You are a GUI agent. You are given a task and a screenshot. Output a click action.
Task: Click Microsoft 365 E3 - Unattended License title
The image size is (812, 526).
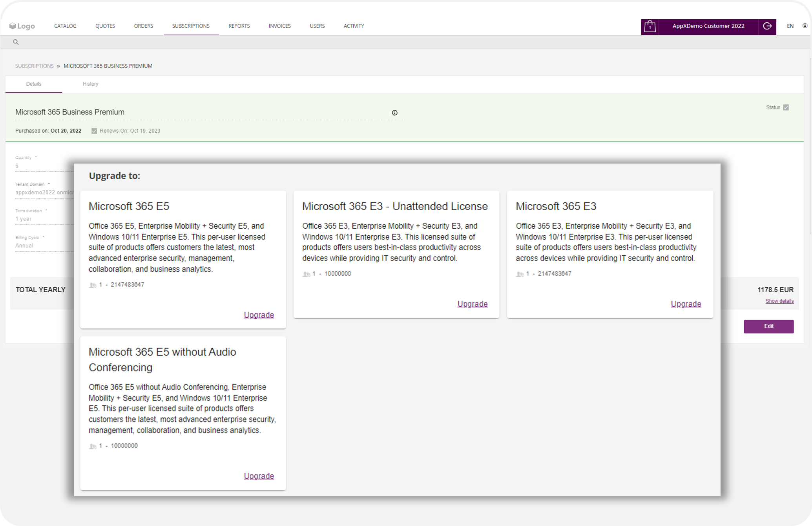coord(395,206)
